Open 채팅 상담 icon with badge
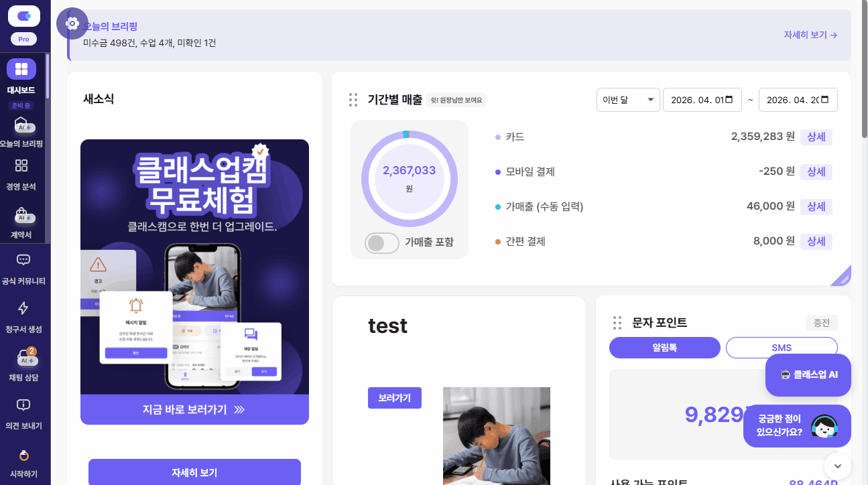 [25, 357]
